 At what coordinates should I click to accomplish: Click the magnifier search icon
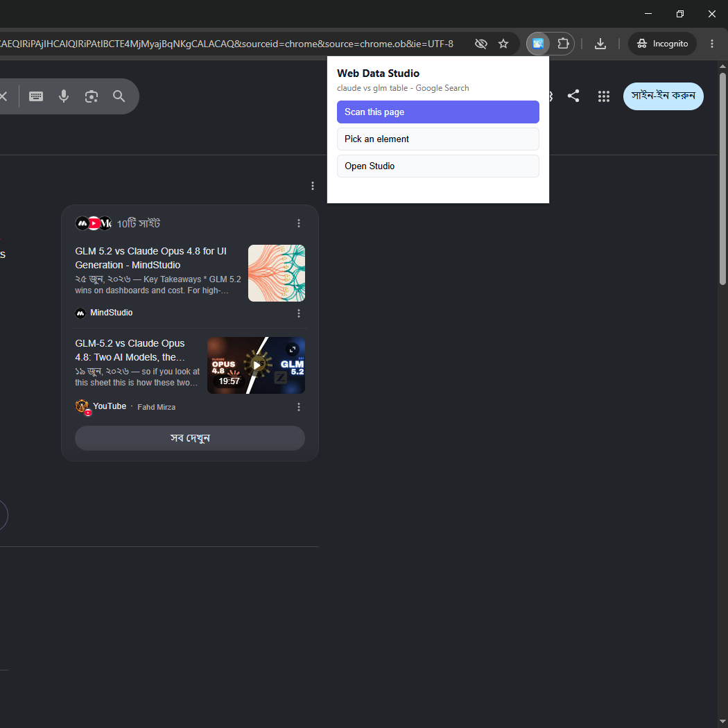(x=119, y=96)
